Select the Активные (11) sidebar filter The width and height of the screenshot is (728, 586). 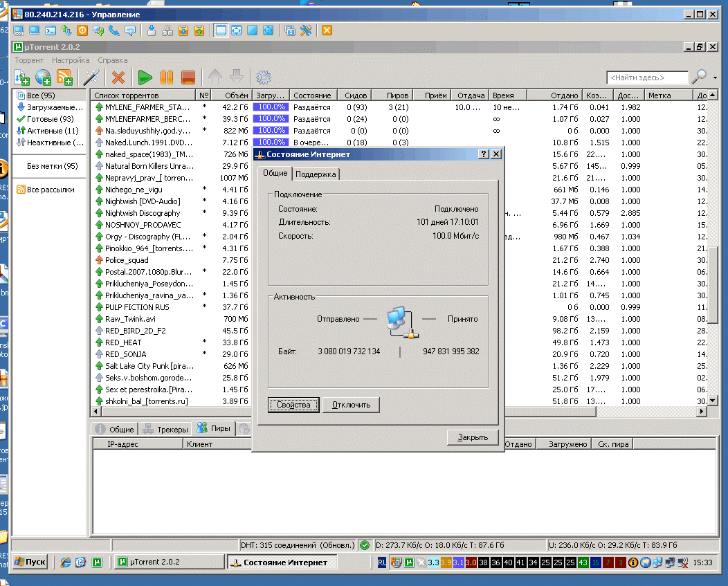click(x=52, y=131)
